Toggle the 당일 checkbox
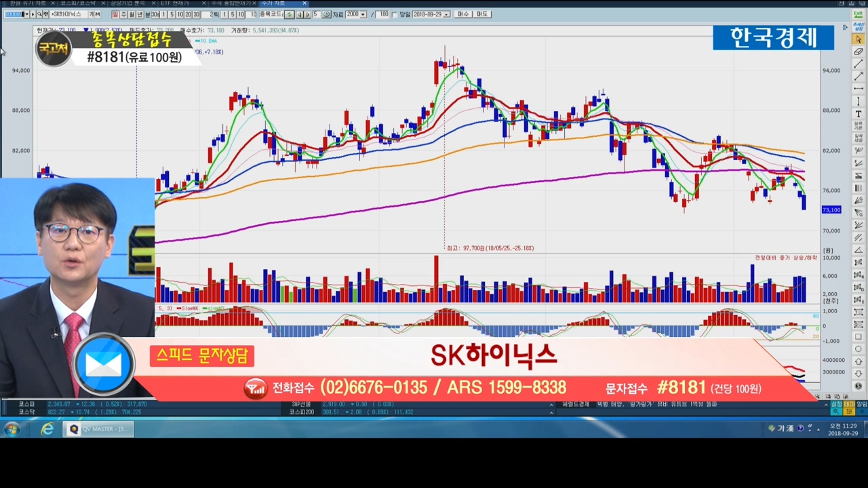 [x=396, y=14]
